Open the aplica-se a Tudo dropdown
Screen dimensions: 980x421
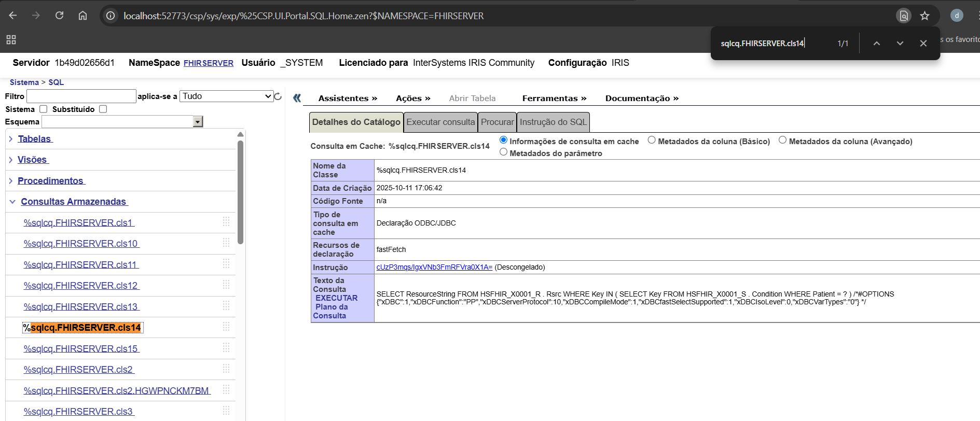coord(226,96)
